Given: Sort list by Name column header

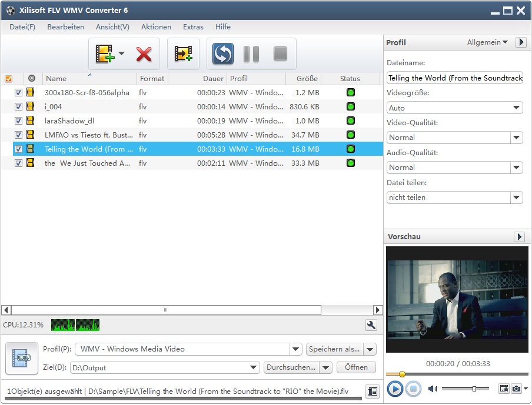Looking at the screenshot, I should tap(89, 79).
